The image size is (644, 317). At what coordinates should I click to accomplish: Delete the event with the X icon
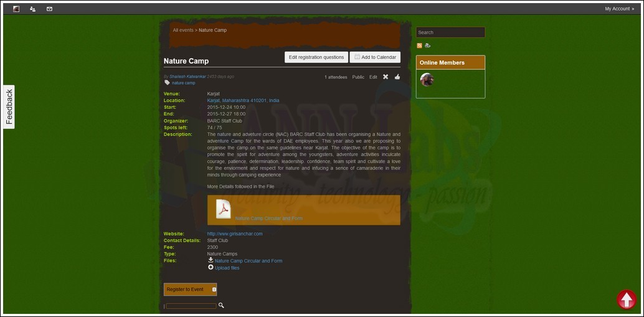pyautogui.click(x=385, y=77)
